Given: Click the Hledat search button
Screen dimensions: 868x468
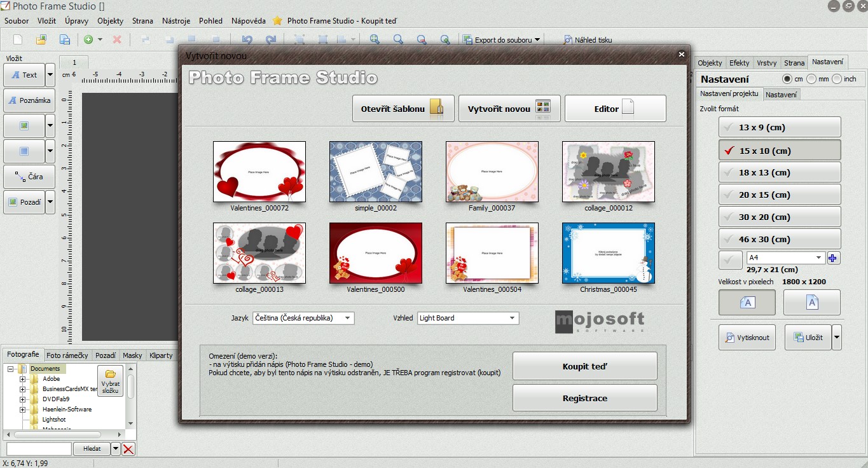Looking at the screenshot, I should coord(92,449).
